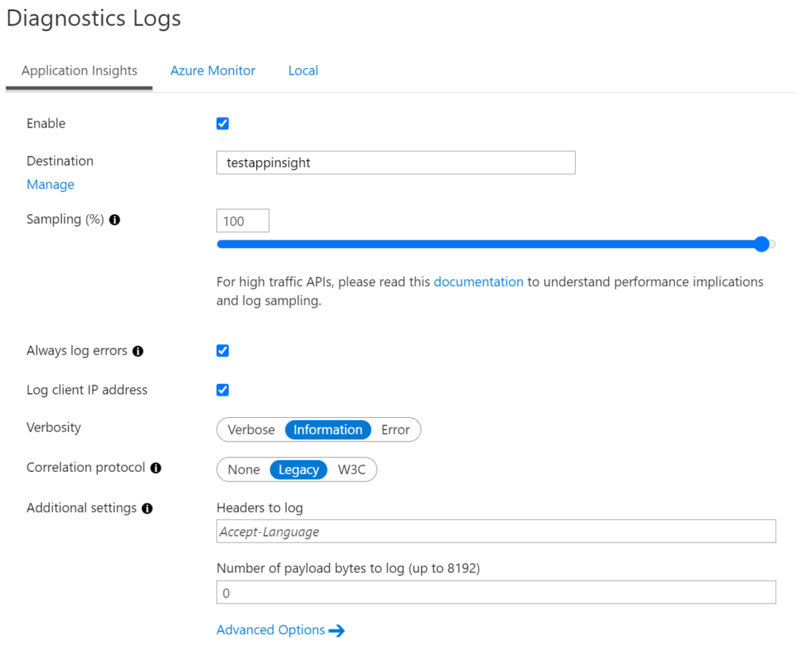Click the Sampling (%) info icon
This screenshot has height=659, width=812.
pos(114,219)
